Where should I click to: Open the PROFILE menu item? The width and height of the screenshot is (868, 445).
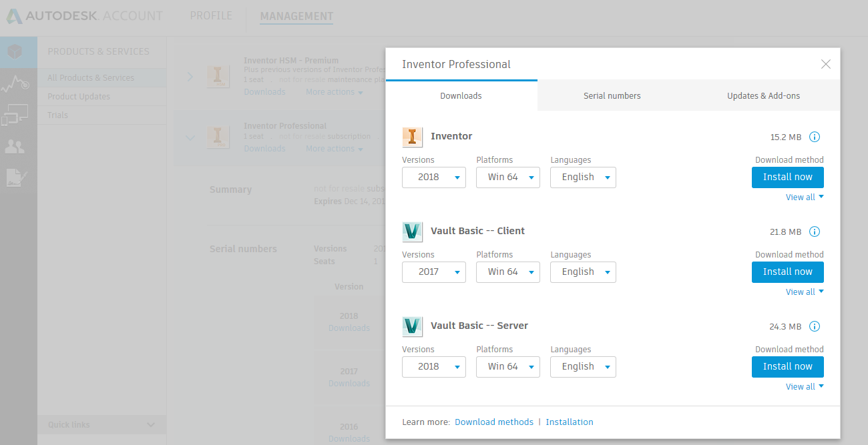point(211,15)
